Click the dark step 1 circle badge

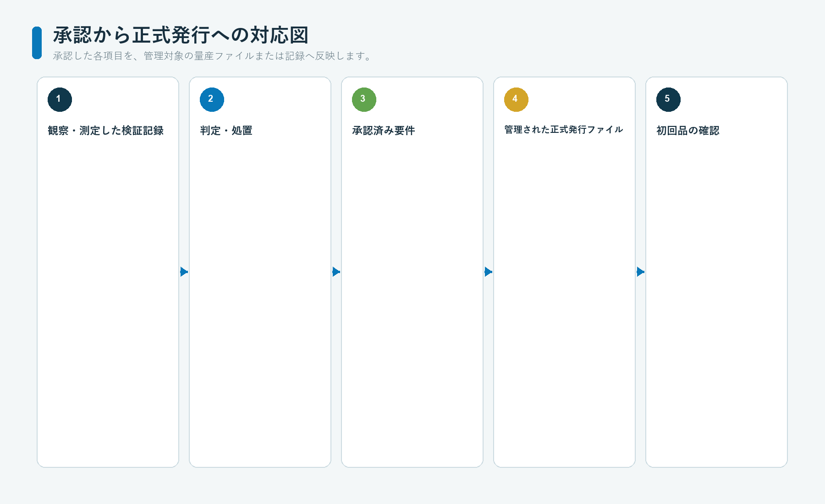(x=60, y=99)
